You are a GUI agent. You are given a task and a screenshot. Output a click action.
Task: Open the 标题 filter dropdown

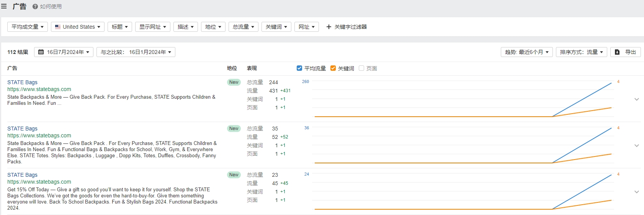click(120, 27)
